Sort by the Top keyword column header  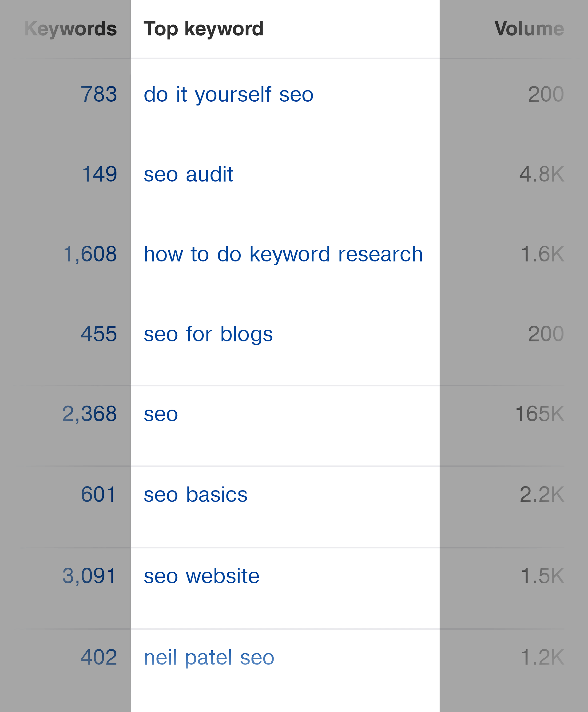tap(203, 29)
